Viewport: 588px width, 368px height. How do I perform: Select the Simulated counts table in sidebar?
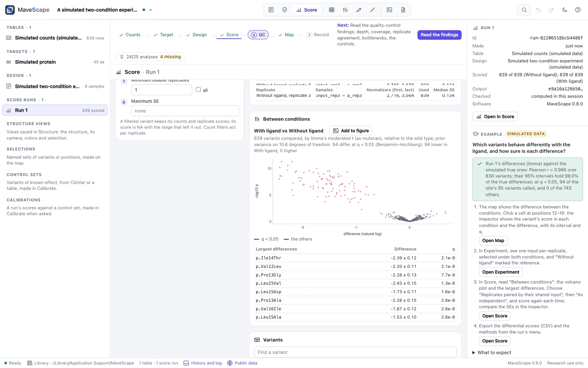pos(55,38)
